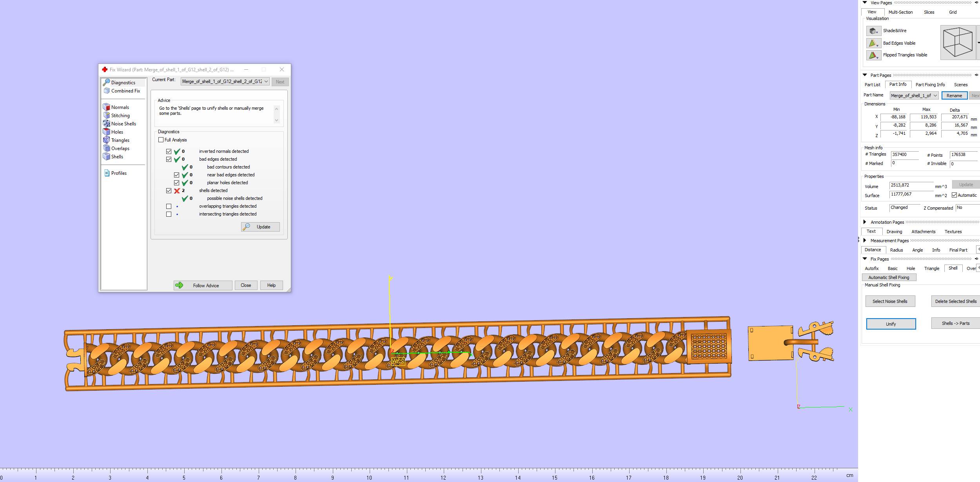
Task: Click the Flipped Triangles Visible icon
Action: (873, 55)
